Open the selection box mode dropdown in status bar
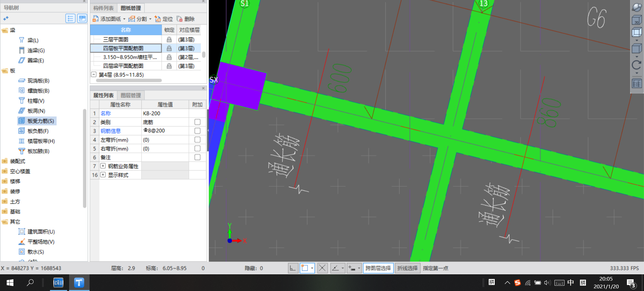Screen dimensions: 644x291 pyautogui.click(x=312, y=268)
